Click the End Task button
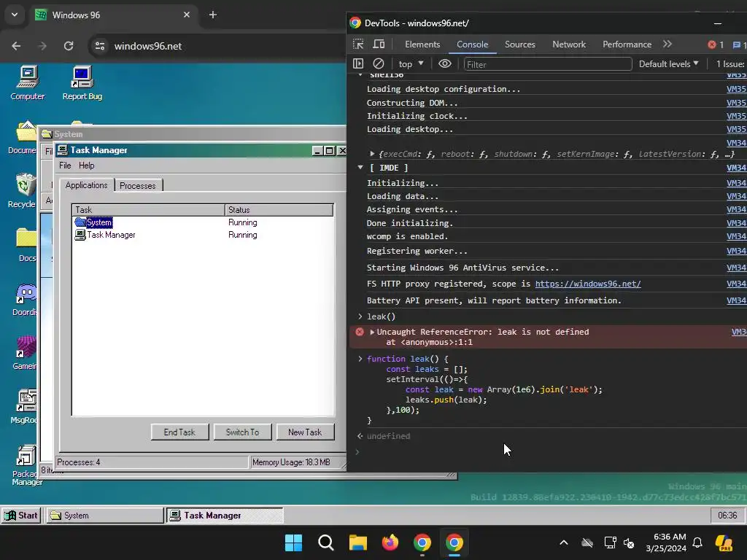This screenshot has width=747, height=560. [x=179, y=432]
